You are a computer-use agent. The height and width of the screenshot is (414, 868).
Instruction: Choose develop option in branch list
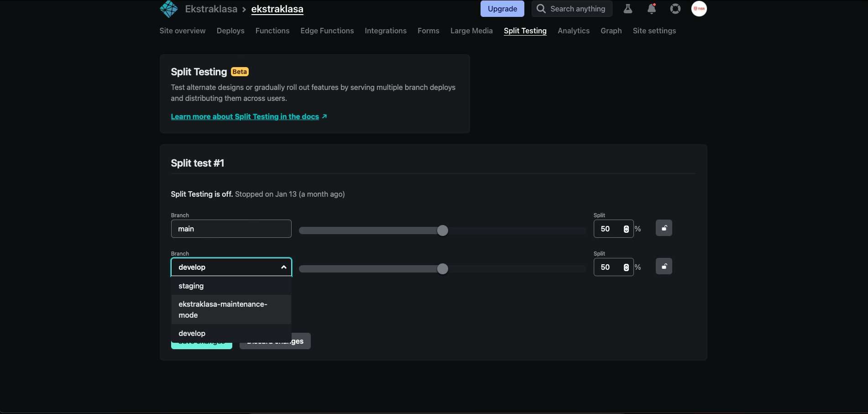[231, 333]
